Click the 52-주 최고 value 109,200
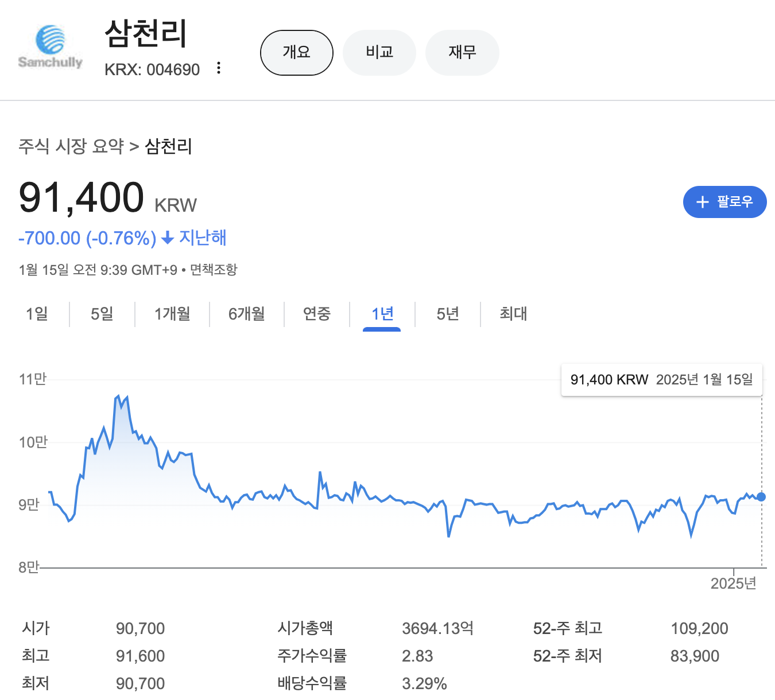The width and height of the screenshot is (775, 700). 700,629
